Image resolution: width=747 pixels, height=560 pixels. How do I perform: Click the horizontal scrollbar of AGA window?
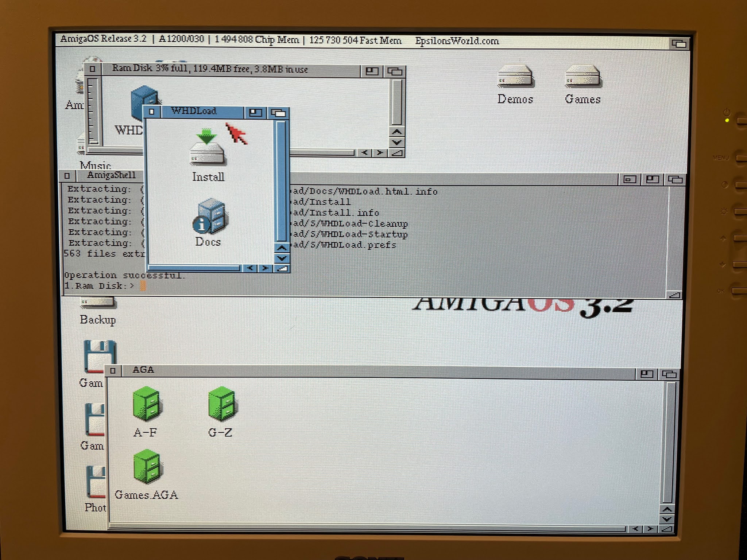[367, 528]
